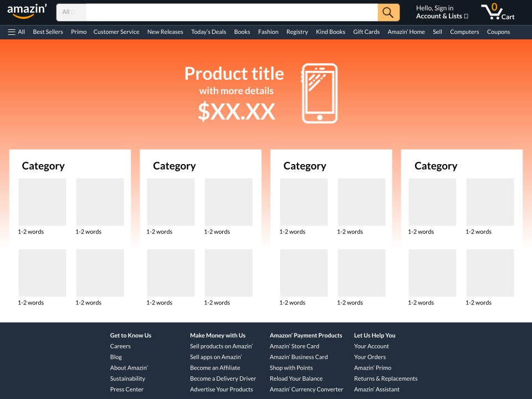Open first card's top-left product thumbnail

[42, 202]
